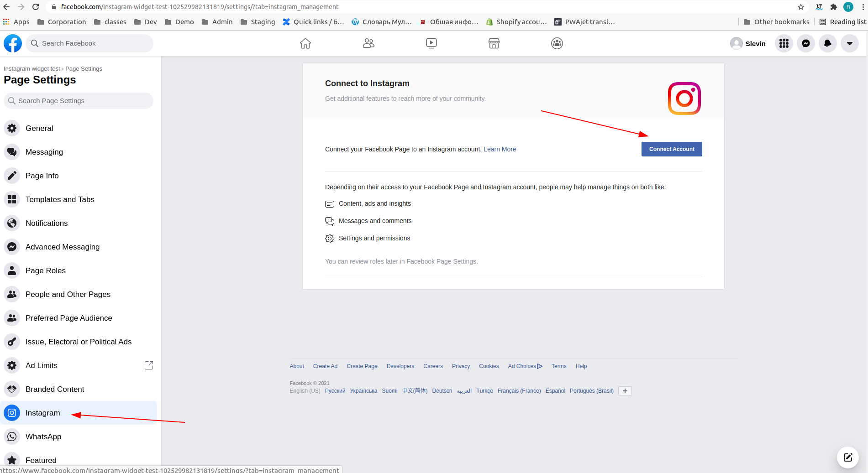Viewport: 868px width, 473px height.
Task: Open the Reading list
Action: click(843, 22)
